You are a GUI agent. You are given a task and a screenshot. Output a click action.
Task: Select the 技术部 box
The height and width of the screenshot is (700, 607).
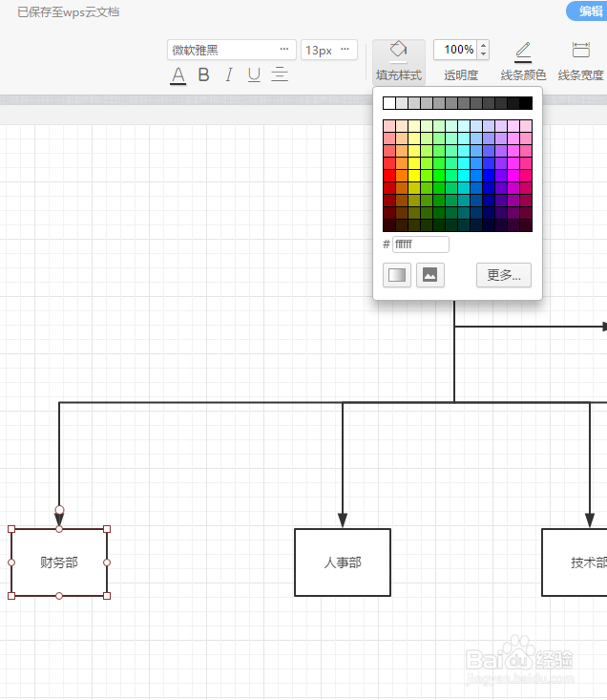pyautogui.click(x=575, y=562)
